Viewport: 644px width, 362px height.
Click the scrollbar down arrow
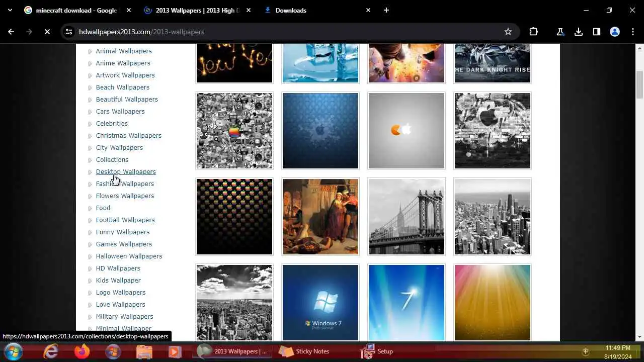tap(639, 337)
